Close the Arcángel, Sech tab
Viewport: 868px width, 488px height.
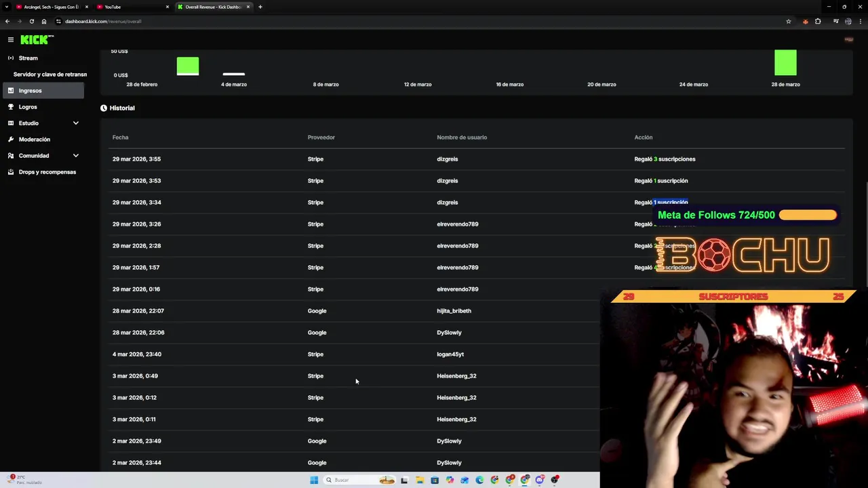(87, 7)
